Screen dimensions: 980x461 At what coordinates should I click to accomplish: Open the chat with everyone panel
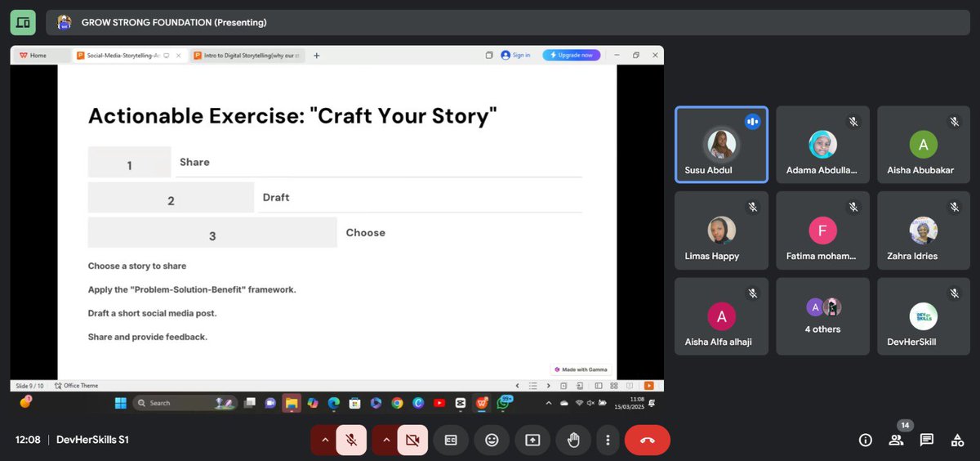click(927, 440)
